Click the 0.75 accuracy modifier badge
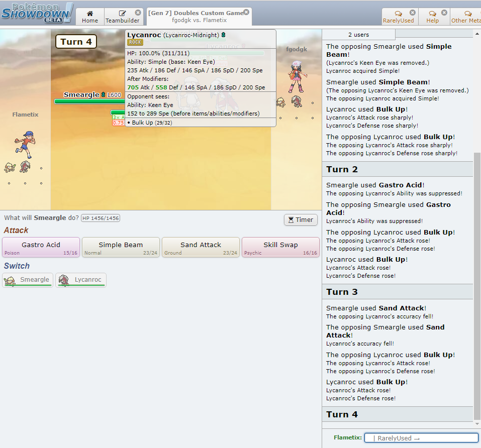 click(119, 123)
